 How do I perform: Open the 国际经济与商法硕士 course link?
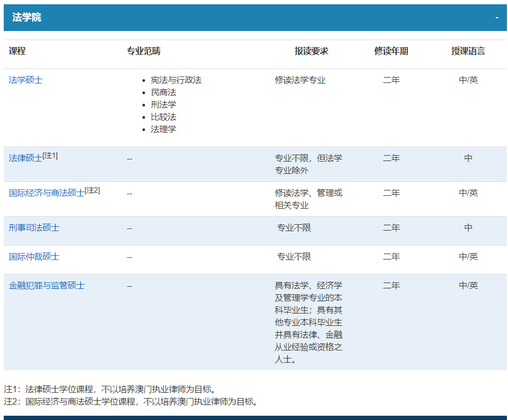coord(47,193)
